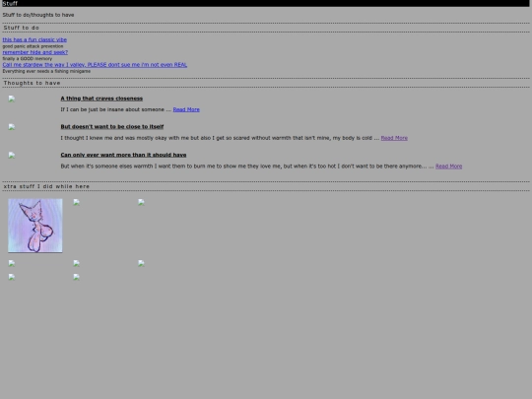Click the "Stuff to do" section heading

coord(22,28)
